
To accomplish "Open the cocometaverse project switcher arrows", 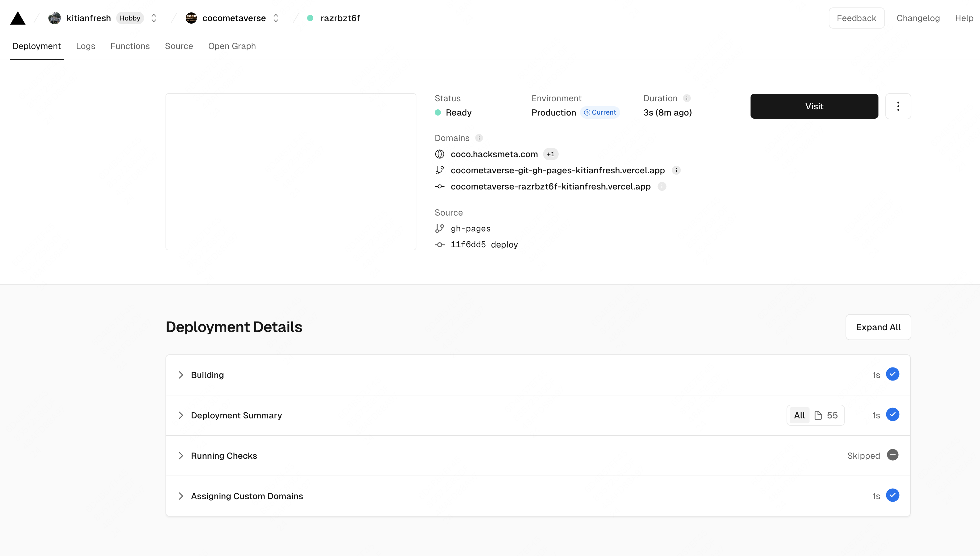I will (276, 18).
